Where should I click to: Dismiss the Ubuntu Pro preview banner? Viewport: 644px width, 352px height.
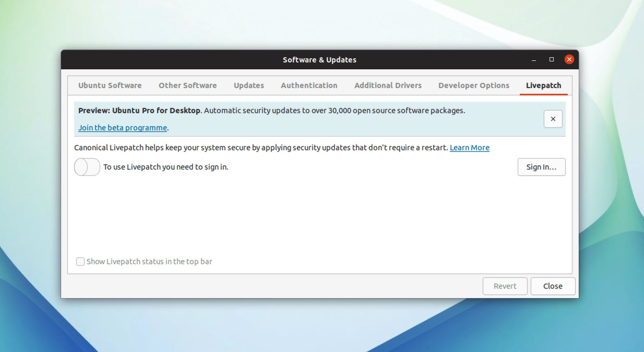[553, 119]
